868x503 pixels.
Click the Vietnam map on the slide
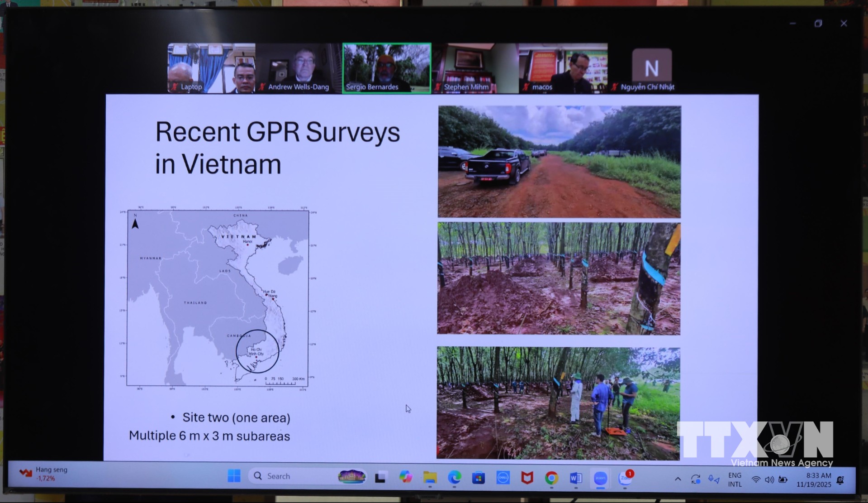coord(218,298)
